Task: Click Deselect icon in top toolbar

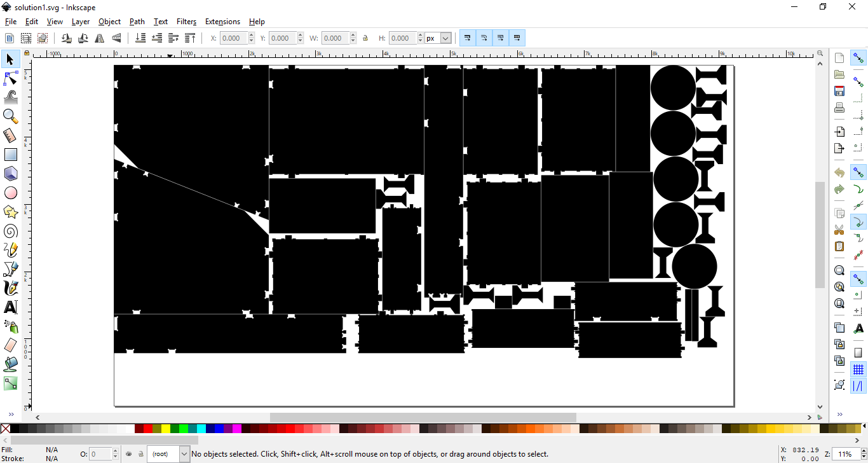Action: (43, 38)
